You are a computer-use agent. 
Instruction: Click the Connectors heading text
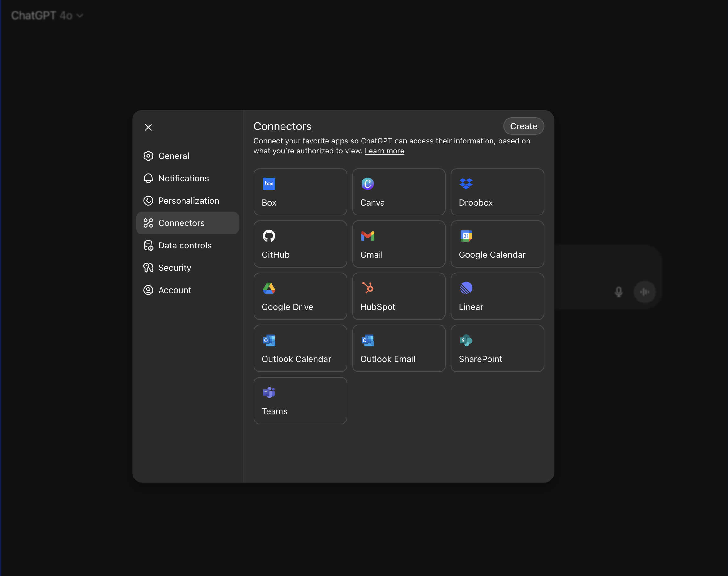click(282, 126)
